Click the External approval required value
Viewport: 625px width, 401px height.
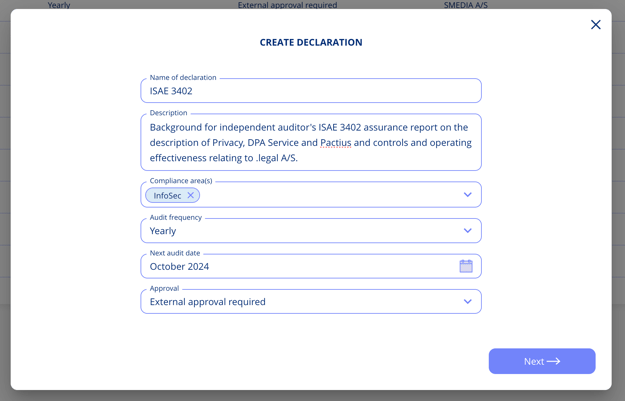(x=207, y=302)
